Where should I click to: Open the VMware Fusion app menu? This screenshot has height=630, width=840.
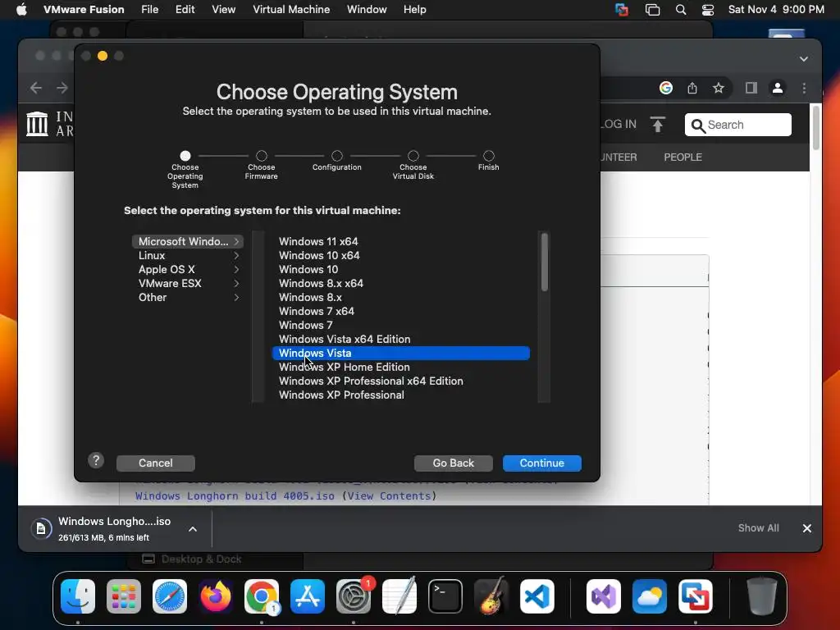coord(84,10)
